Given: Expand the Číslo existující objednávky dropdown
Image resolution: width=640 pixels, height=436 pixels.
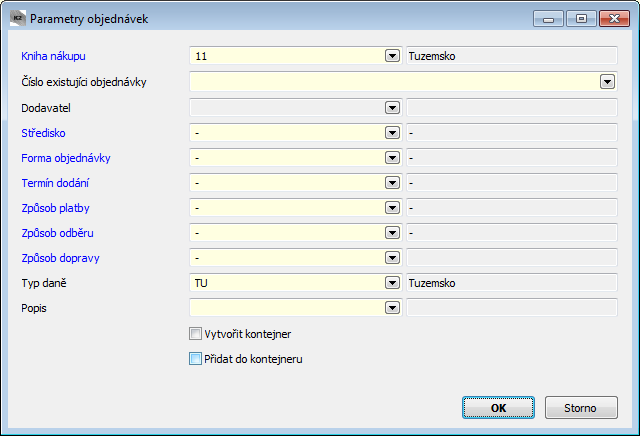Looking at the screenshot, I should pos(607,82).
